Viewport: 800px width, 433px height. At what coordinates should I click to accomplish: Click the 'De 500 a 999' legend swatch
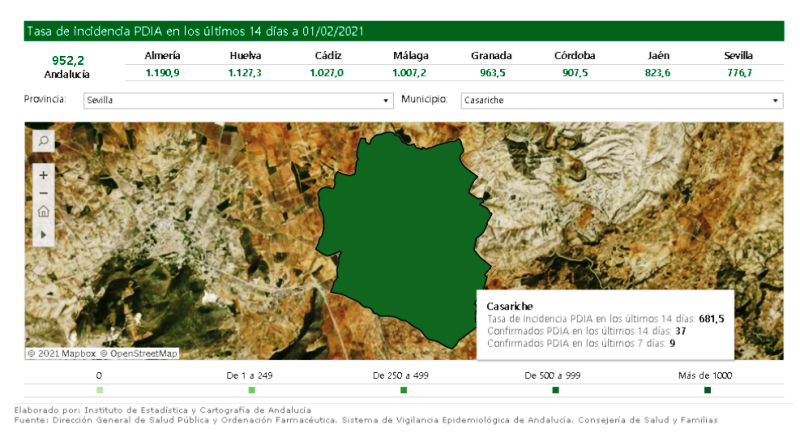point(556,390)
